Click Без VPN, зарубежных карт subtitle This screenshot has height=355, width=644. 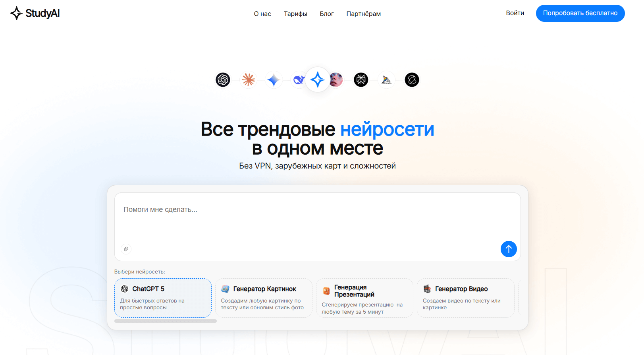coord(317,166)
